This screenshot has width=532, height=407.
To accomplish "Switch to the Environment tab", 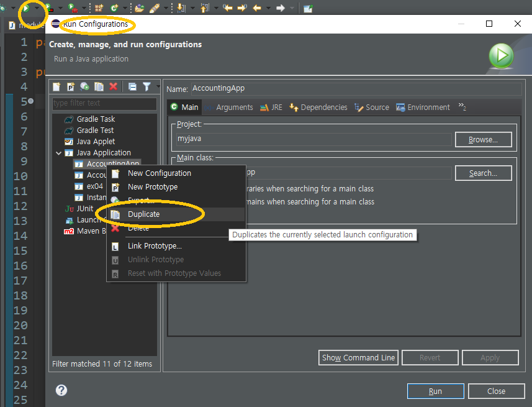I will click(423, 107).
